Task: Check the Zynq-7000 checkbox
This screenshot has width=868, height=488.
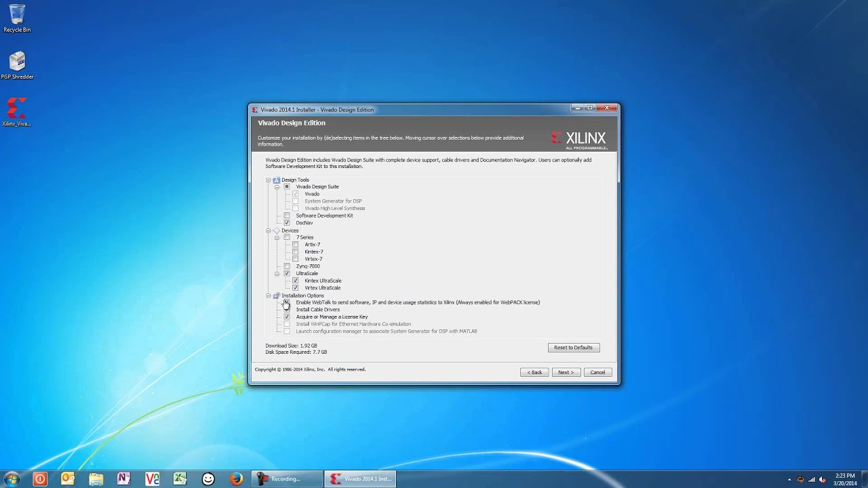Action: click(287, 266)
